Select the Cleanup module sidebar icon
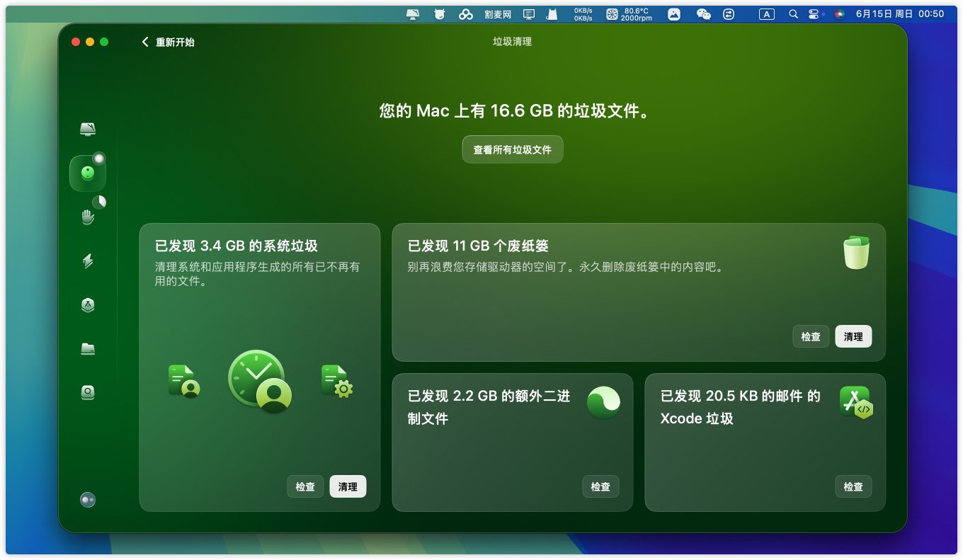The width and height of the screenshot is (963, 560). (88, 173)
